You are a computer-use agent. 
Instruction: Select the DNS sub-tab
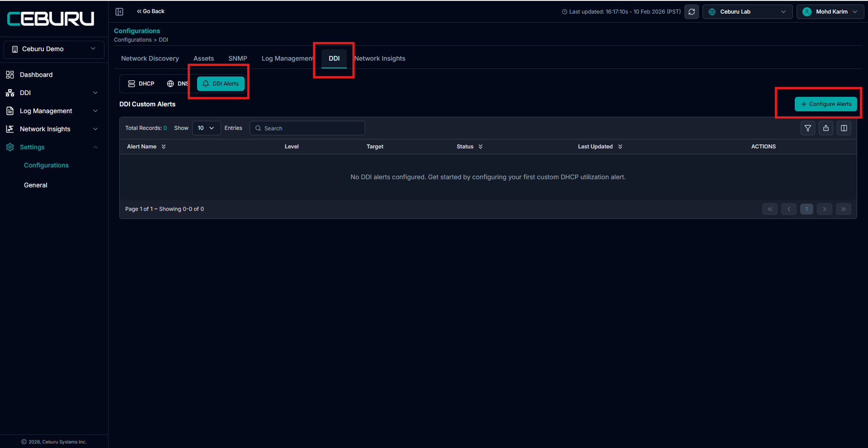[x=178, y=84]
